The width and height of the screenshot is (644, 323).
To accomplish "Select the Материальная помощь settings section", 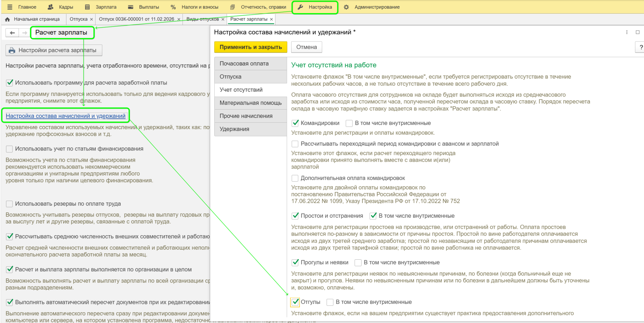I will pos(250,103).
